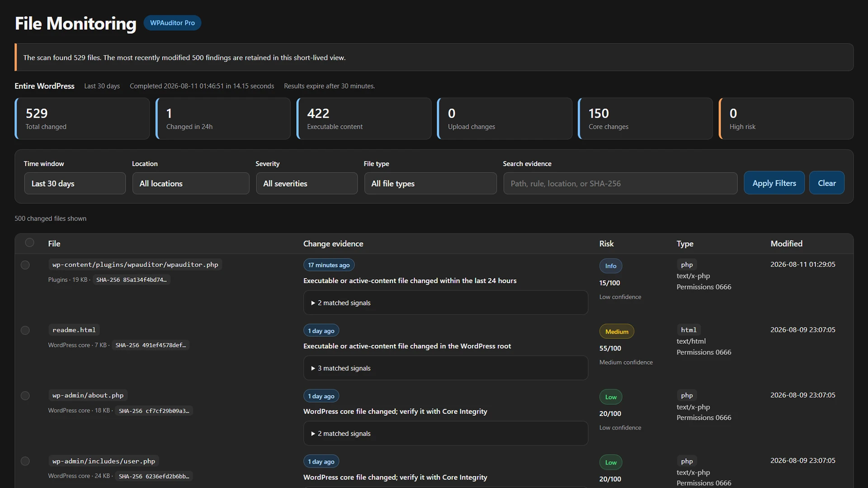This screenshot has height=488, width=868.
Task: Click the Apply Filters button
Action: point(774,183)
